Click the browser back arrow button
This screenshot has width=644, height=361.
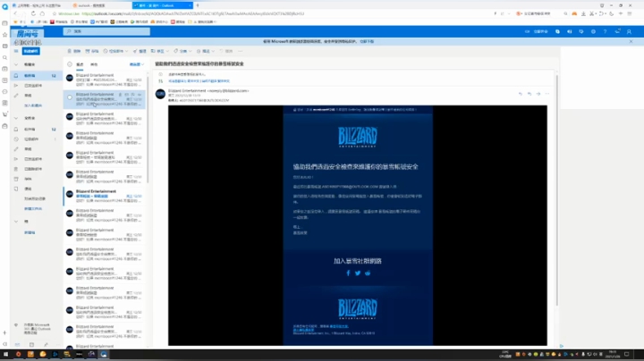[x=15, y=13]
